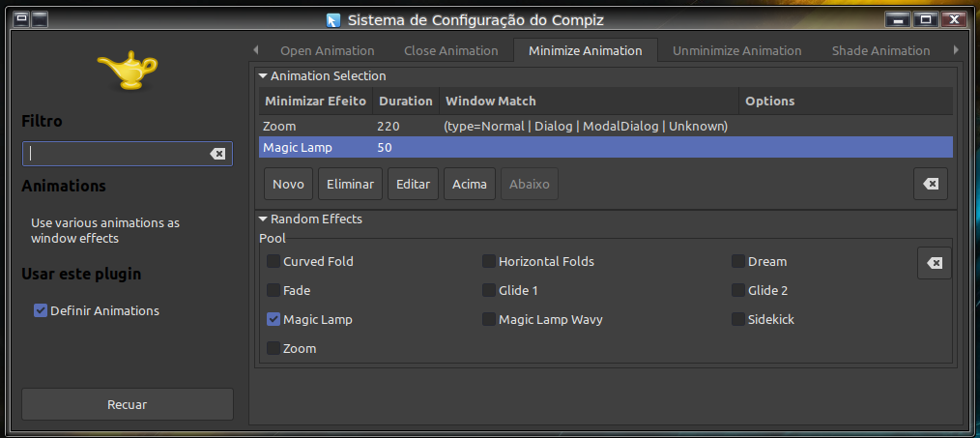
Task: Check the Glide 2 option
Action: pyautogui.click(x=738, y=290)
